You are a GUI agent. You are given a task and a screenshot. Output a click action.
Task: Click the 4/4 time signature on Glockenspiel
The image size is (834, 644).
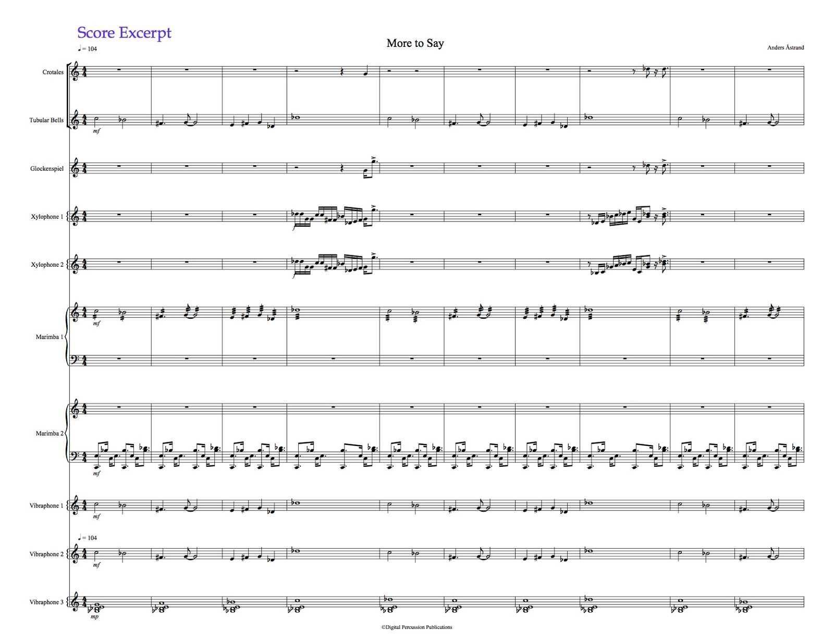click(x=84, y=168)
